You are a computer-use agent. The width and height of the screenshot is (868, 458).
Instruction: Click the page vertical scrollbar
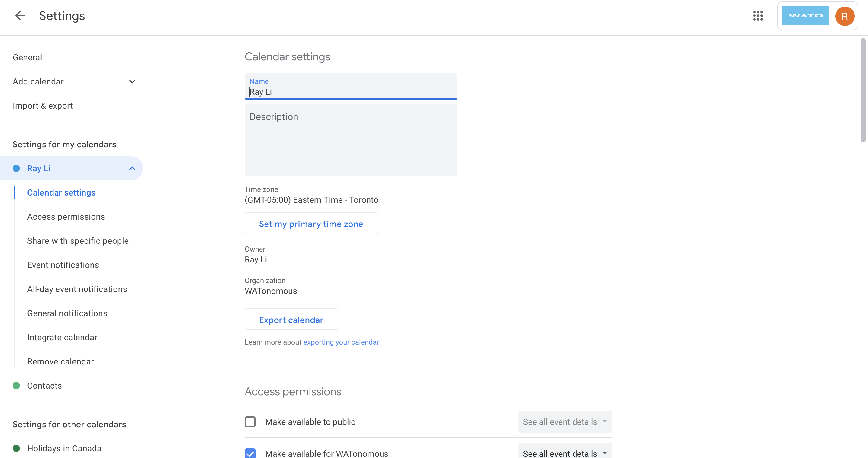(x=863, y=90)
